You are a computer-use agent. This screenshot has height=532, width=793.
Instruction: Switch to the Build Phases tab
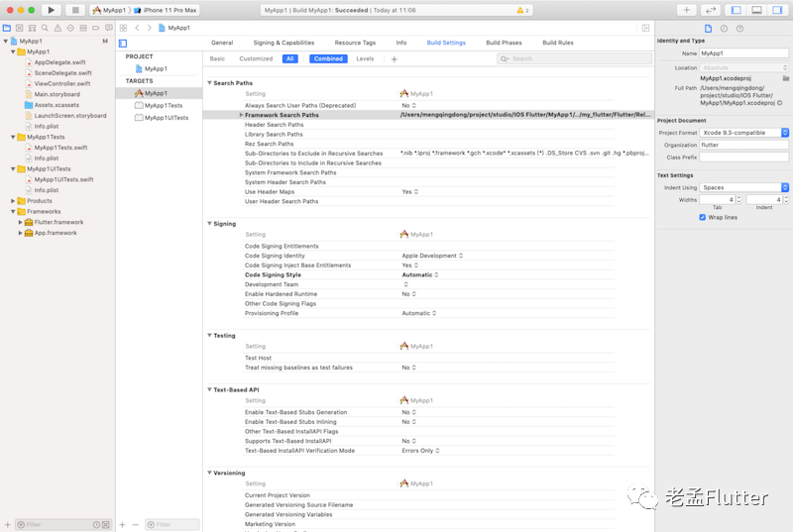[504, 43]
